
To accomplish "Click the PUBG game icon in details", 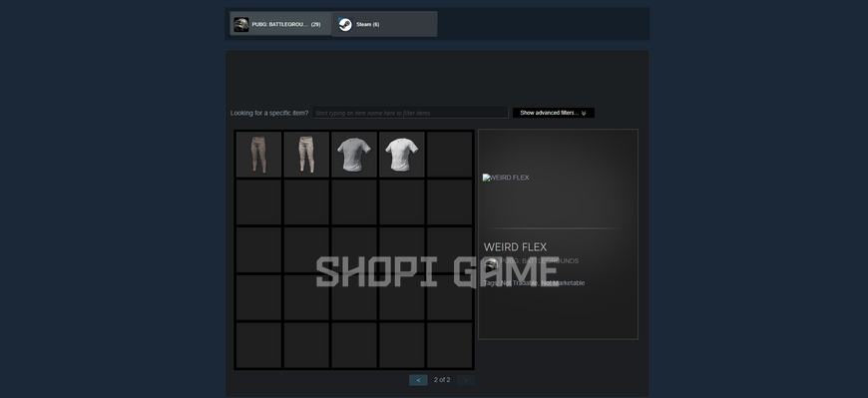I will 491,264.
